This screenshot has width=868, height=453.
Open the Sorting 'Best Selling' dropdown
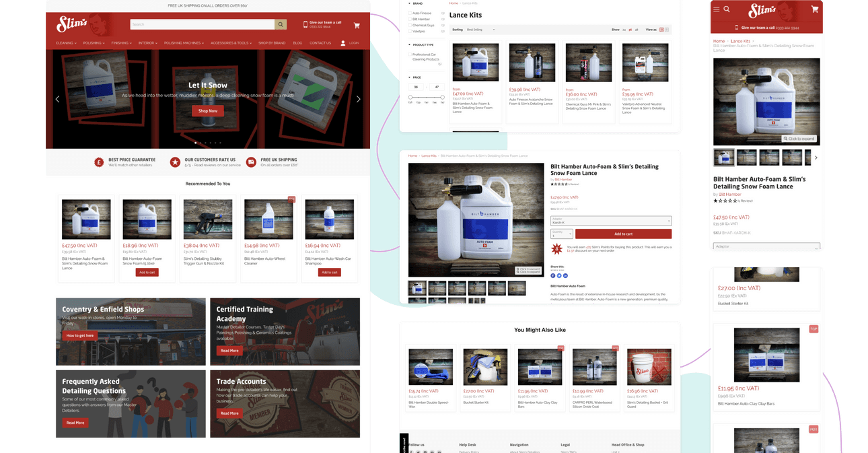481,30
